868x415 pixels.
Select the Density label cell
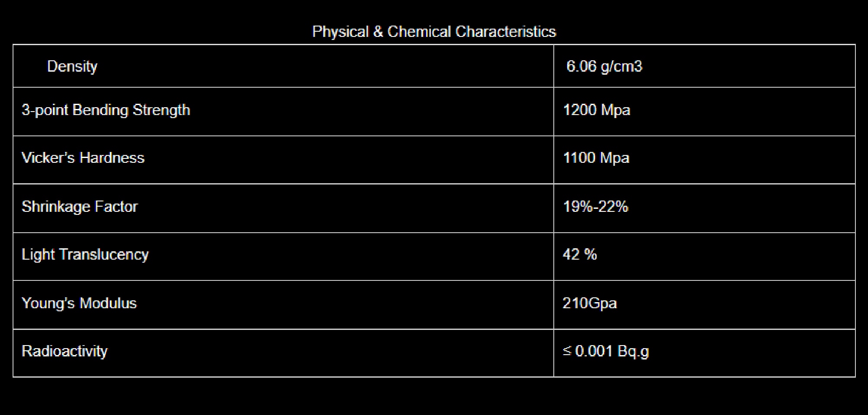coord(72,66)
